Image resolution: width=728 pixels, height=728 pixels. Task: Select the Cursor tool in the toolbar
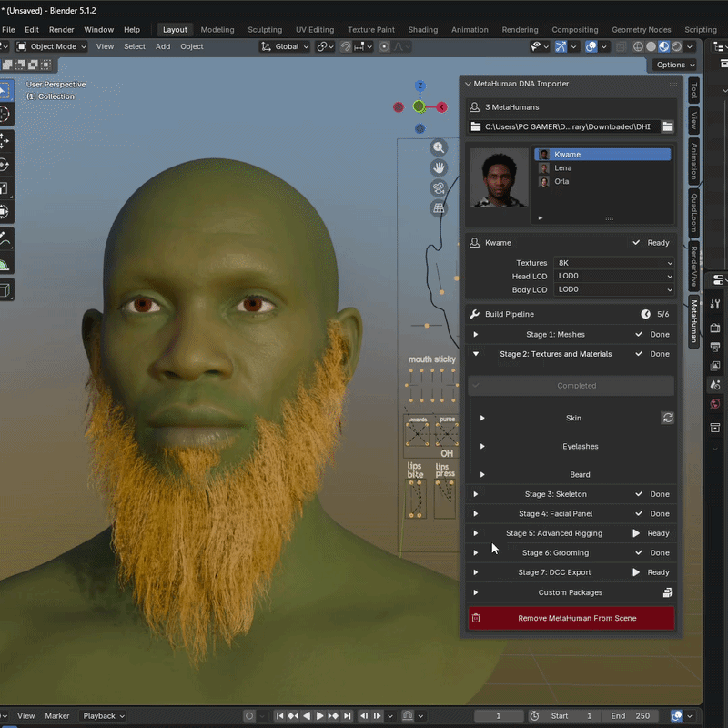(x=5, y=115)
